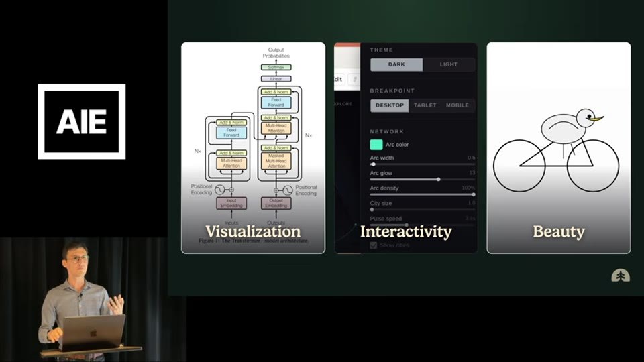Choose the DESKTOP breakpoint

[389, 105]
